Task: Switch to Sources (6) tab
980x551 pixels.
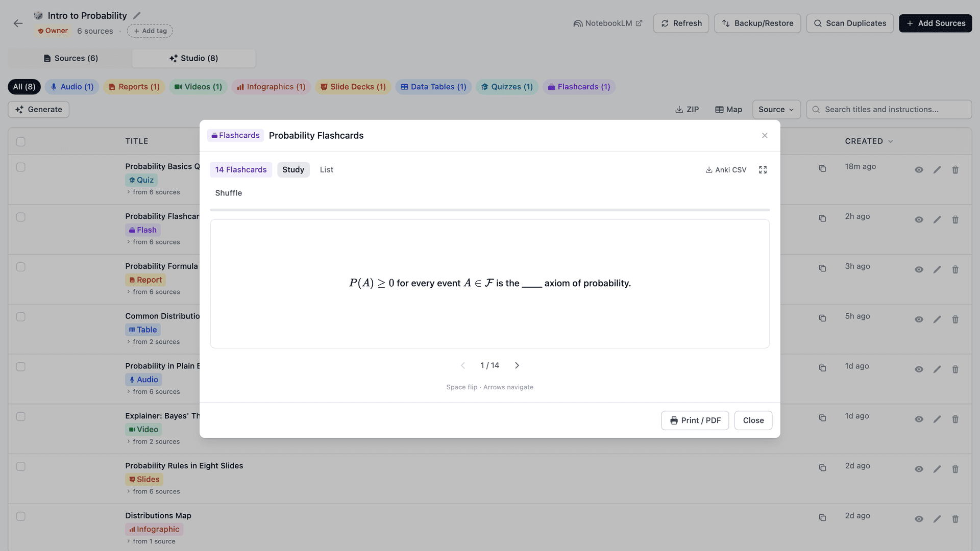Action: pyautogui.click(x=70, y=59)
